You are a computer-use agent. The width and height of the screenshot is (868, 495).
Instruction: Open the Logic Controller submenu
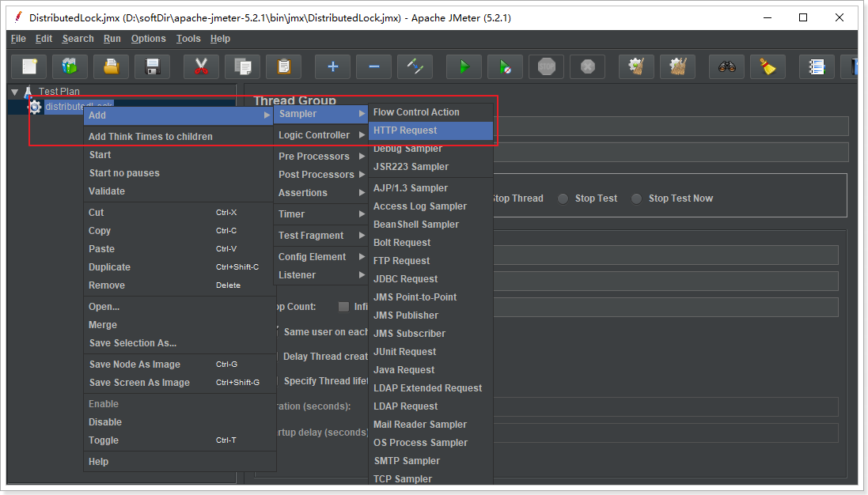click(321, 135)
